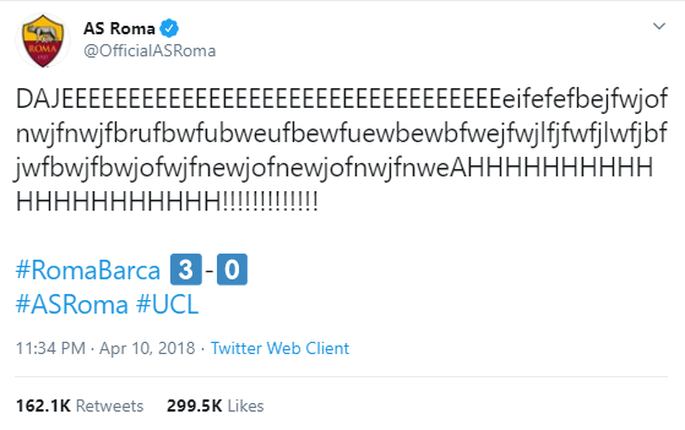Open the #UCL hashtag
685x430 pixels.
pyautogui.click(x=167, y=304)
